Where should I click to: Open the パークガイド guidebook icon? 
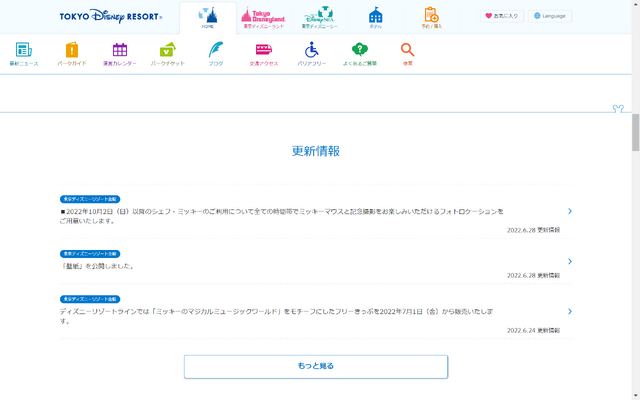pos(72,50)
